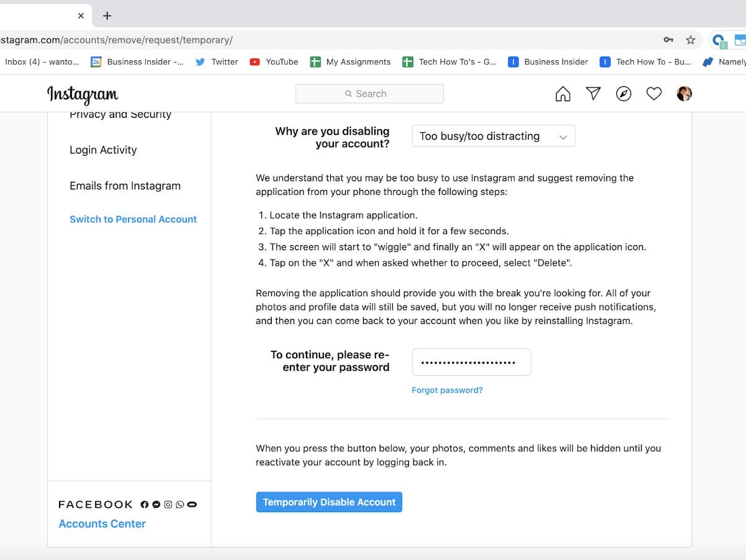
Task: Go to Instagram home feed icon
Action: (563, 94)
